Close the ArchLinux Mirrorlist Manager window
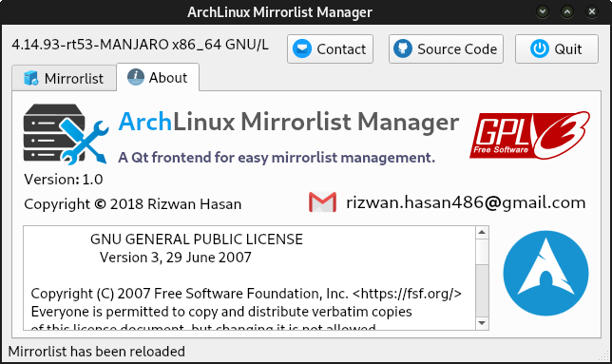This screenshot has height=364, width=612. point(592,11)
